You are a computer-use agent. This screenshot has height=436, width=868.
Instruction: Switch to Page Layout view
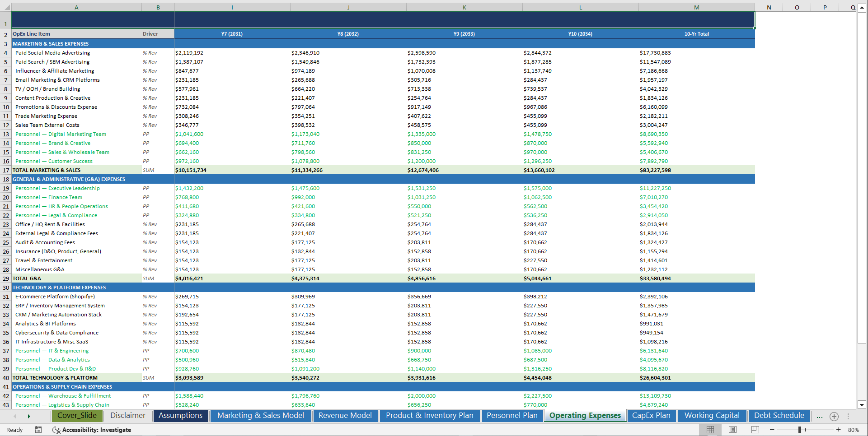(x=732, y=430)
